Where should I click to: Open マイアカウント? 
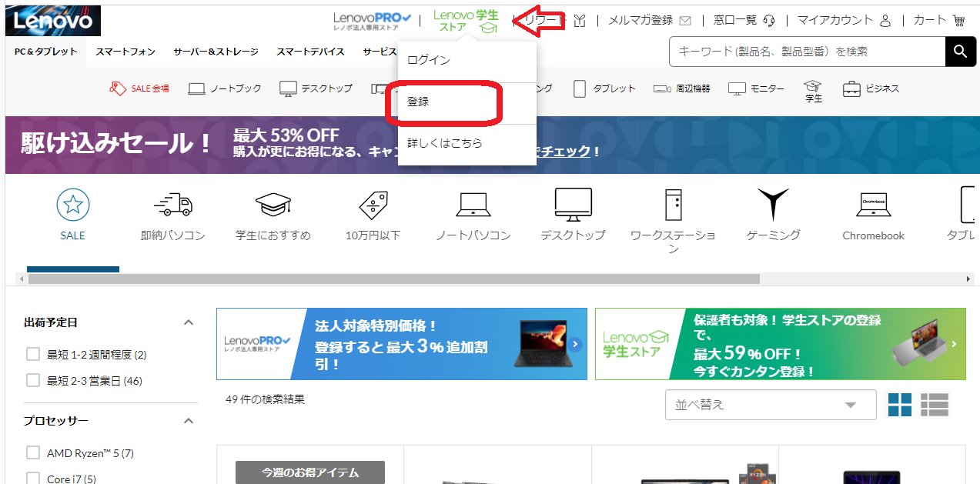point(835,20)
